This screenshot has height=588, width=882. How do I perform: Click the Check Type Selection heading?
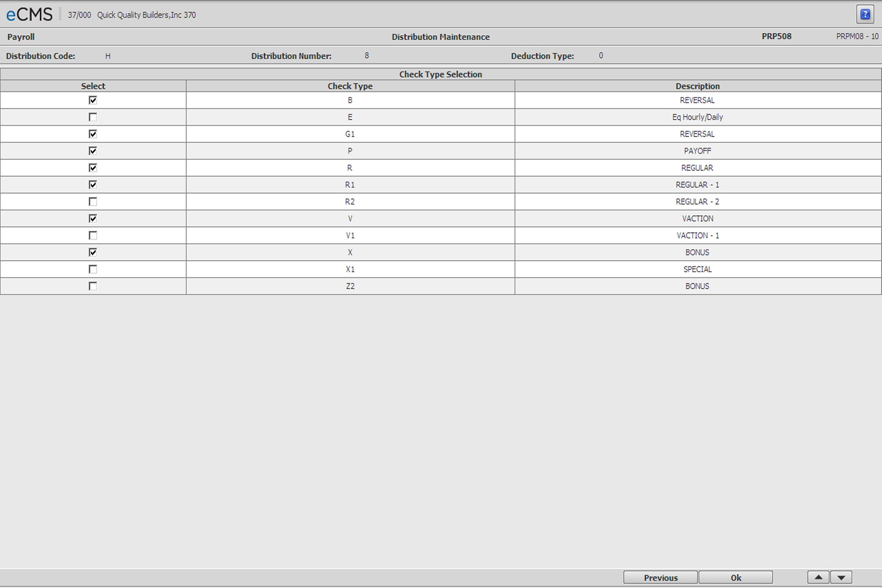(x=441, y=74)
